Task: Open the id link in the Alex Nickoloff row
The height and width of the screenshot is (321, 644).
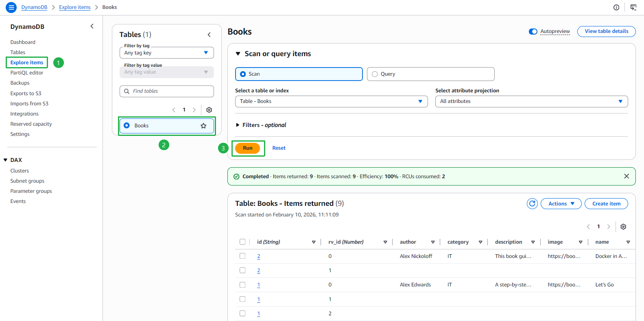Action: (259, 256)
